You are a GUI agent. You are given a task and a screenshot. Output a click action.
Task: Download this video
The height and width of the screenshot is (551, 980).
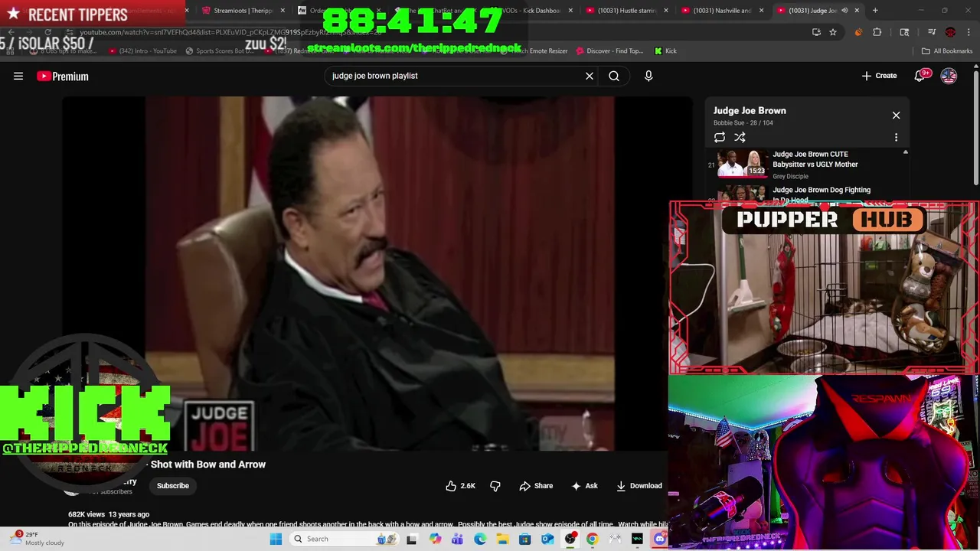point(639,486)
